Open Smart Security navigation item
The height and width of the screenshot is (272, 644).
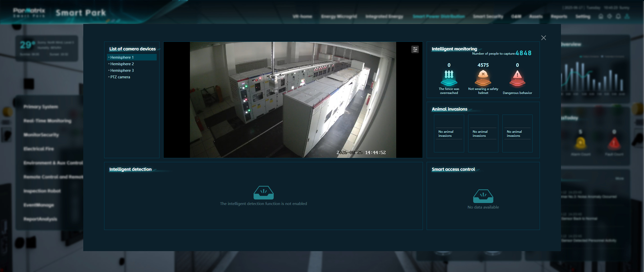pyautogui.click(x=488, y=17)
